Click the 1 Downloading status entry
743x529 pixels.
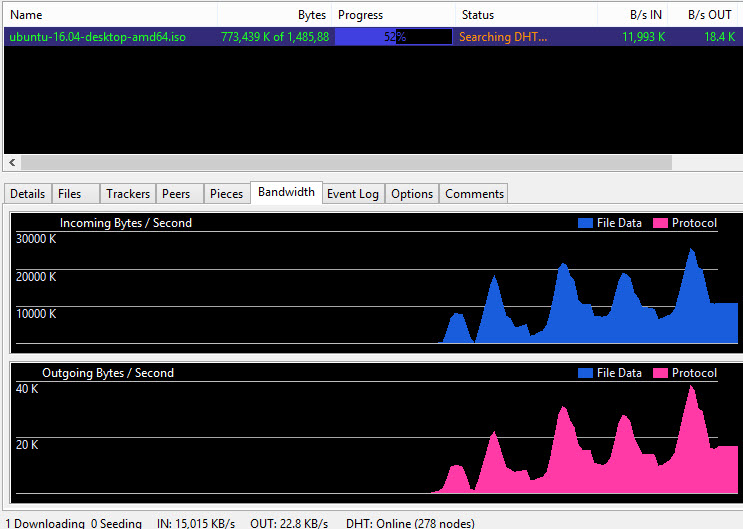click(x=45, y=523)
